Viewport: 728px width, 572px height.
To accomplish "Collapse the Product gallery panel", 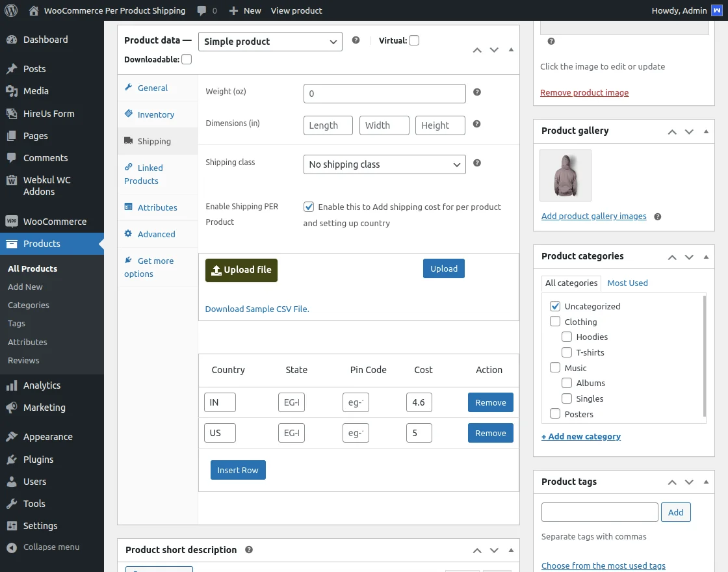I will 706,131.
